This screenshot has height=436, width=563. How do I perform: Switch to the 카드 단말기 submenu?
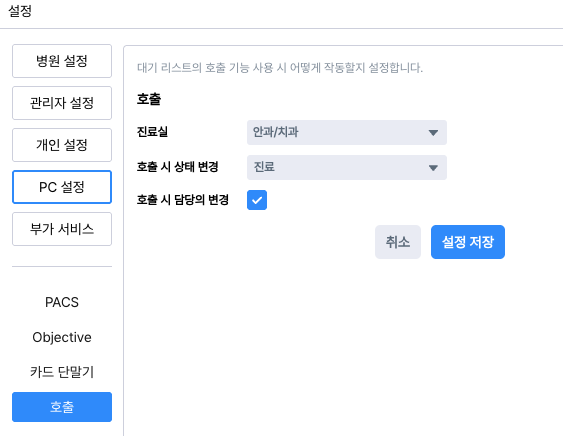[62, 372]
